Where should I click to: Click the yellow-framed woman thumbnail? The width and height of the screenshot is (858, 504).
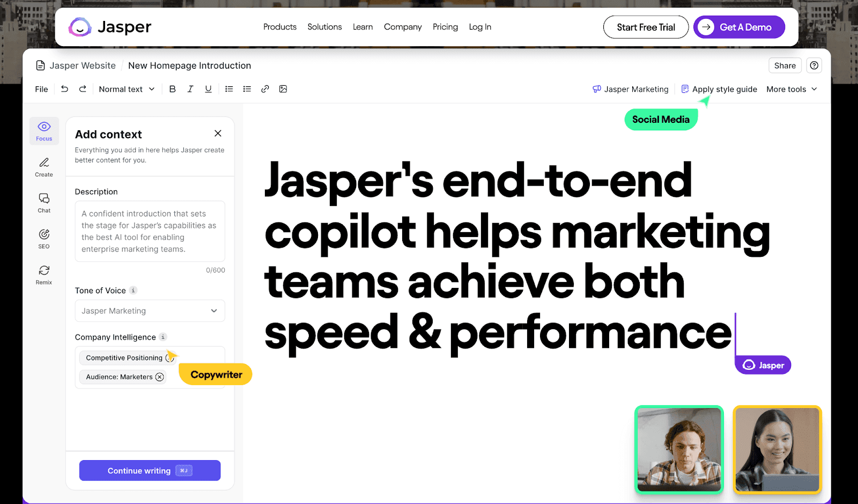point(777,449)
